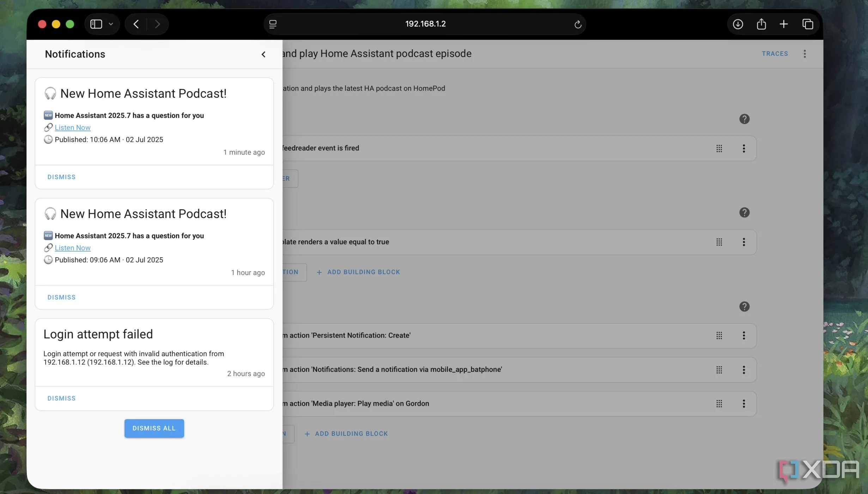Open the automation overflow menu next to Traces

(805, 54)
